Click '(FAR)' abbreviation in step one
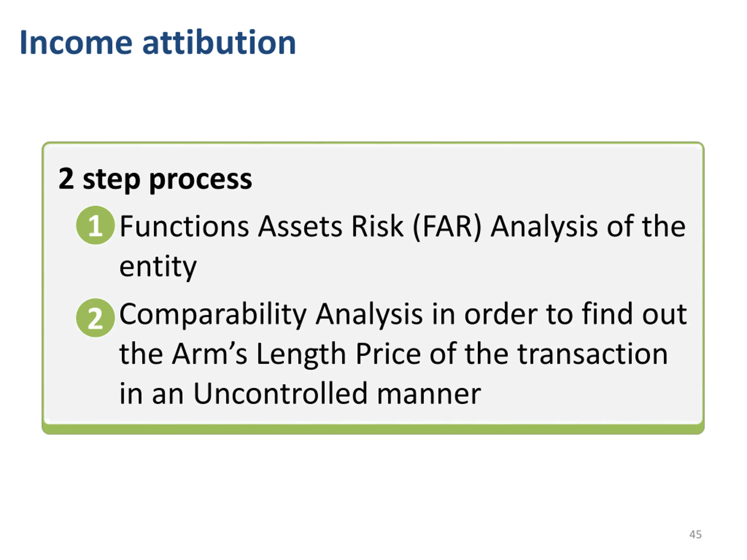This screenshot has width=747, height=560. click(447, 227)
